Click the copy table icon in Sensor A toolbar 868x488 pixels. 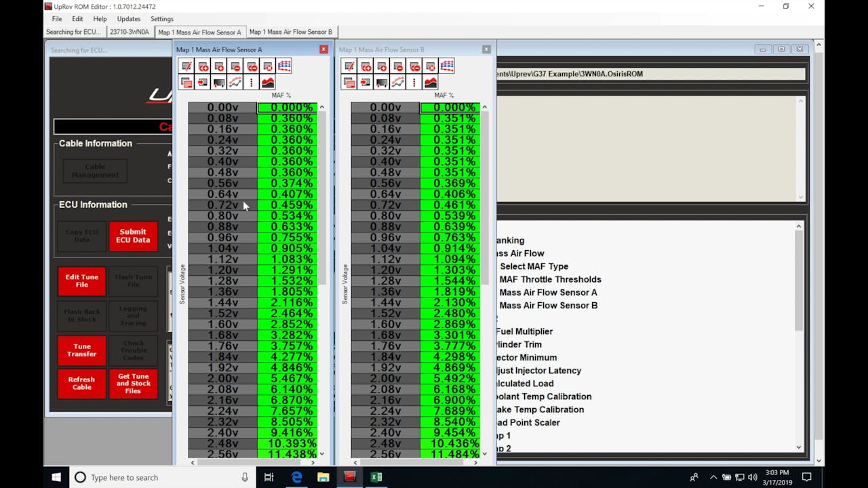click(x=186, y=82)
